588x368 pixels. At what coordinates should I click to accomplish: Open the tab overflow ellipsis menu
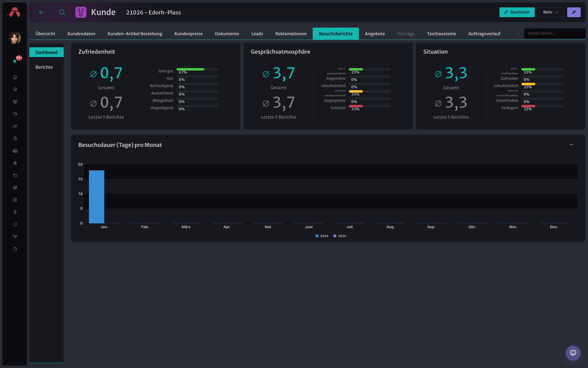tap(518, 33)
